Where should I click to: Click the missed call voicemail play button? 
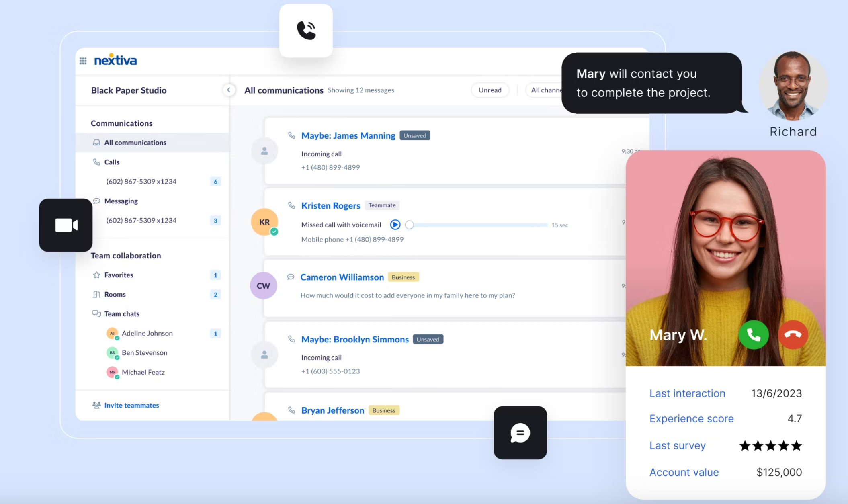point(395,224)
